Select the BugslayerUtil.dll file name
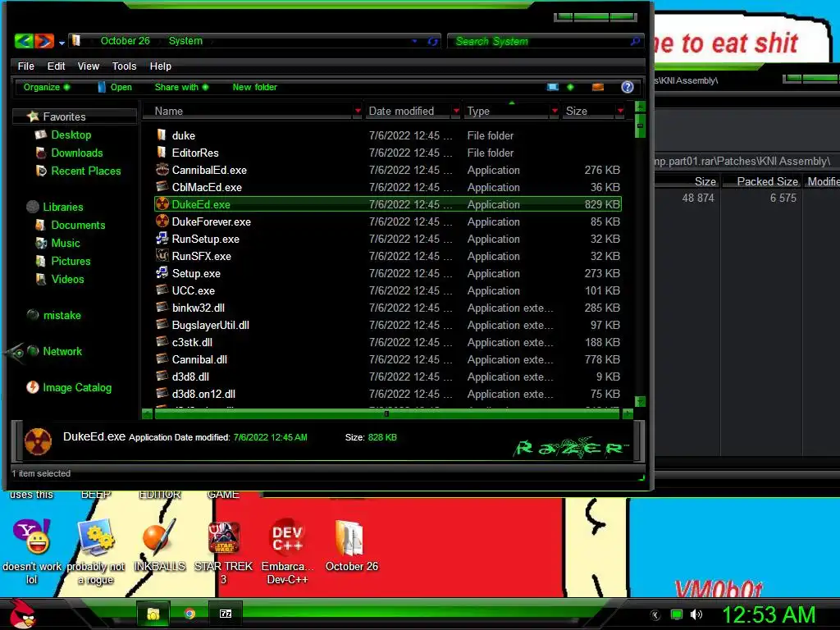The width and height of the screenshot is (840, 630). (211, 325)
